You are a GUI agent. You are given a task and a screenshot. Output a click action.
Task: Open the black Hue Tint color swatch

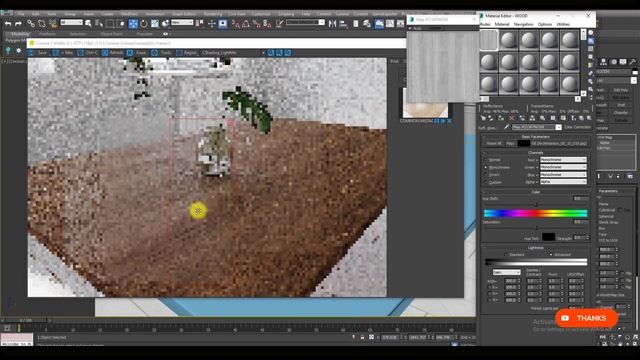(548, 237)
